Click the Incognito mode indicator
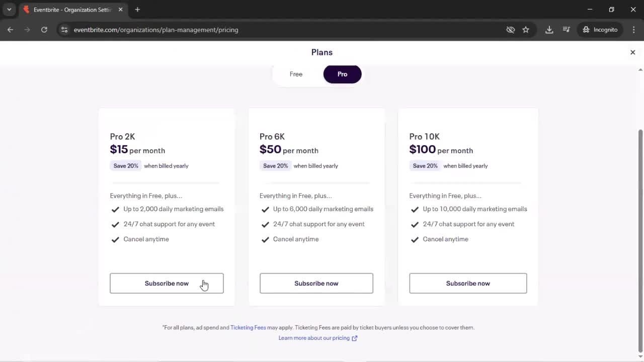This screenshot has height=362, width=644. click(600, 30)
